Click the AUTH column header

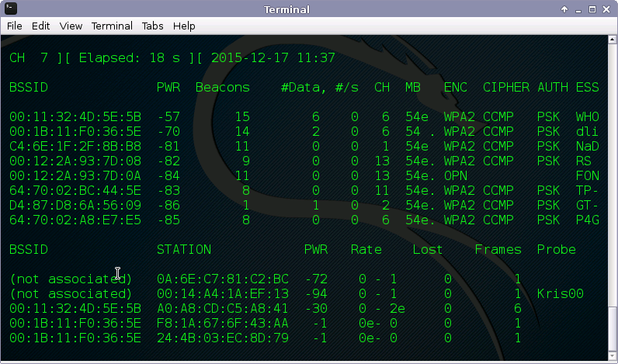coord(553,87)
